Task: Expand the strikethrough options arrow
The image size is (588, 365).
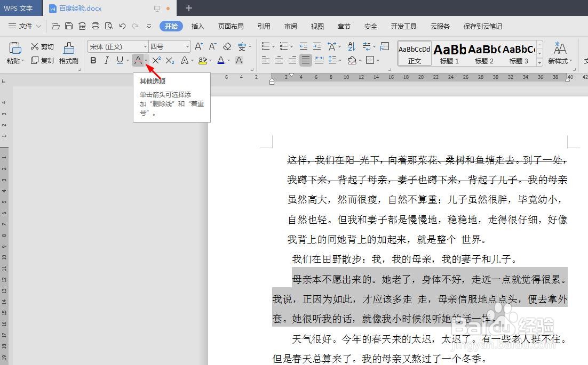Action: pyautogui.click(x=146, y=61)
